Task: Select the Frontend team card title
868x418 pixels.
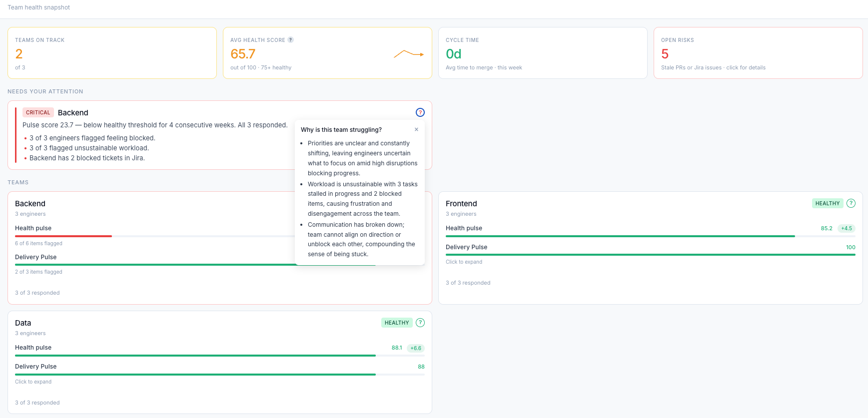Action: click(x=461, y=204)
